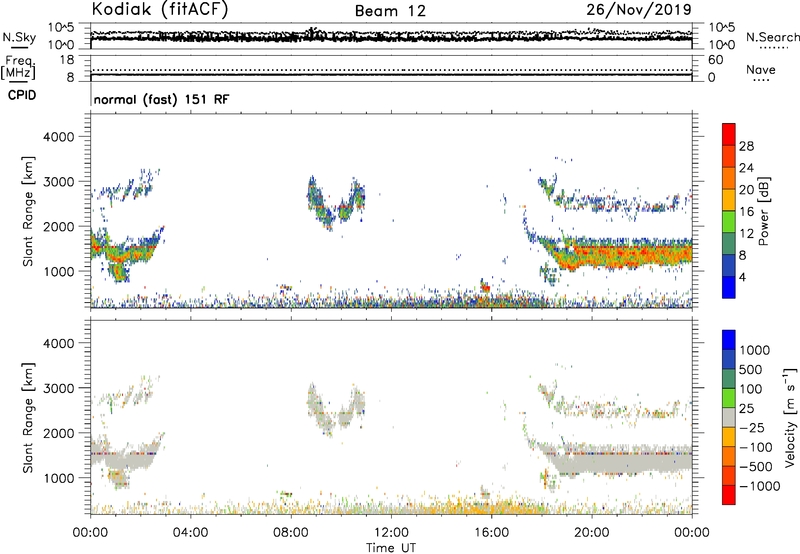
Task: Click 2000 tick on the power panel axis
Action: click(58, 226)
